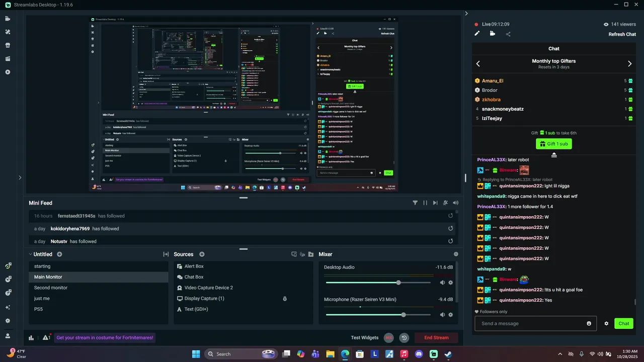
Task: Open the account profile icon in sidebar
Action: [x=8, y=336]
